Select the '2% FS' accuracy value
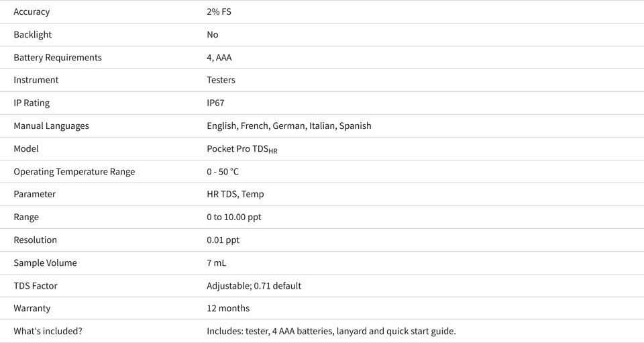Image resolution: width=644 pixels, height=343 pixels. click(x=219, y=11)
